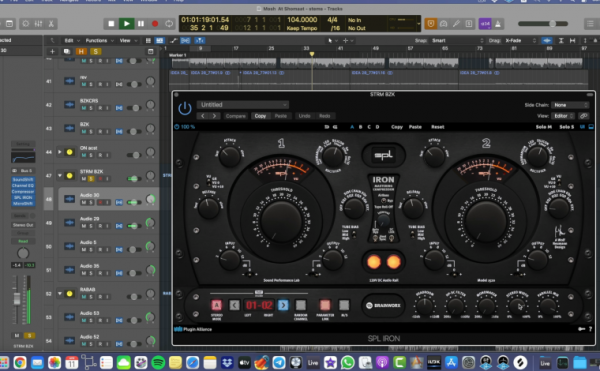Open Smart Controls dial icon
Image resolution: width=600 pixels, height=371 pixels.
coord(26,24)
